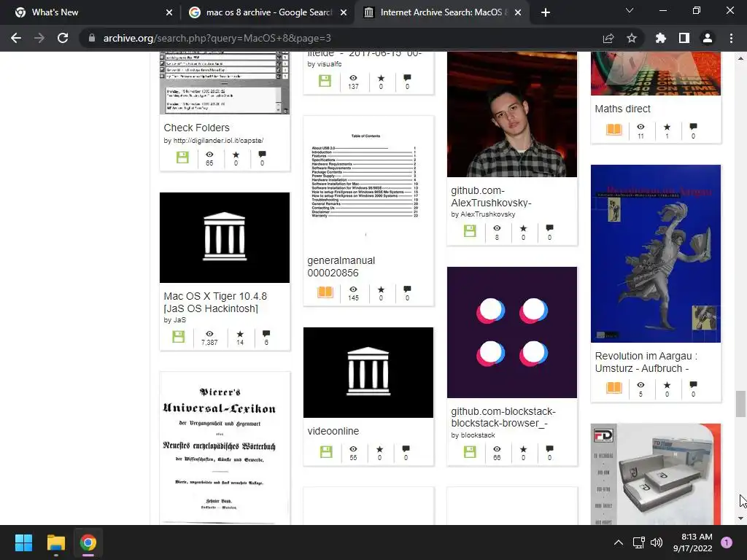Close the Google Search tab
The height and width of the screenshot is (560, 747).
[344, 12]
